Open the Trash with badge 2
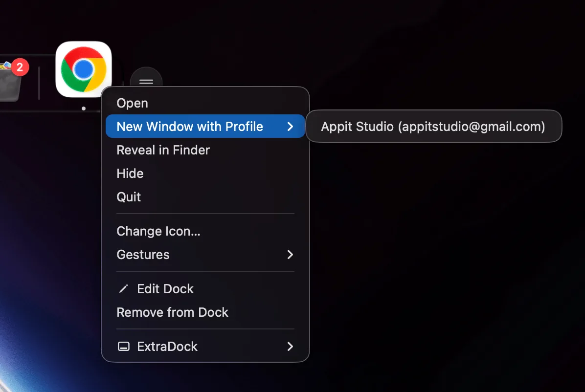585x392 pixels. 11,80
